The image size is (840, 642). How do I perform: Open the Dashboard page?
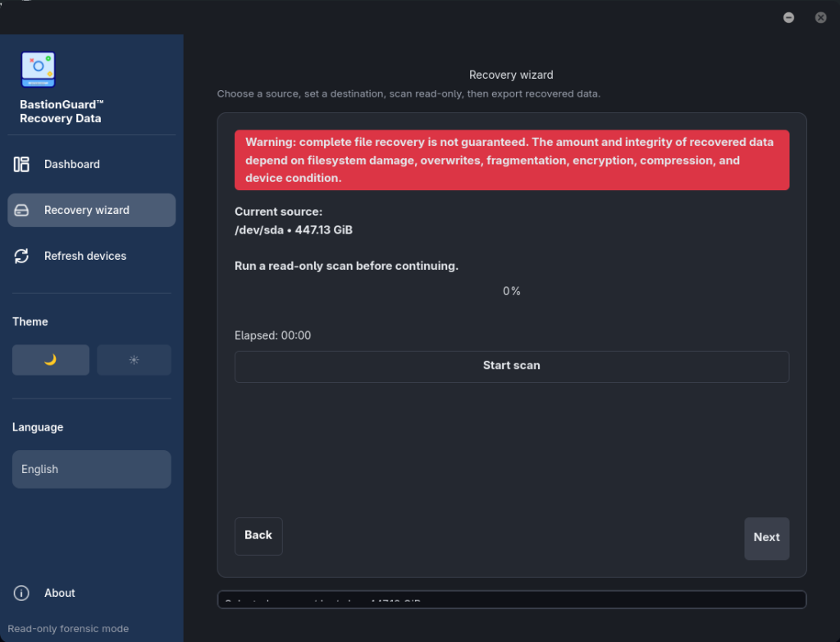pyautogui.click(x=92, y=164)
